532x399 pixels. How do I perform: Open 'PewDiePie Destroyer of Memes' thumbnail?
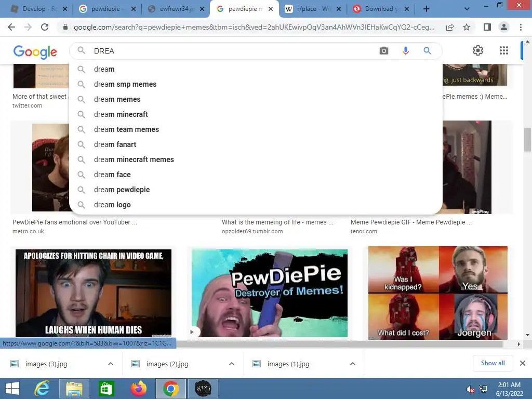(x=270, y=293)
